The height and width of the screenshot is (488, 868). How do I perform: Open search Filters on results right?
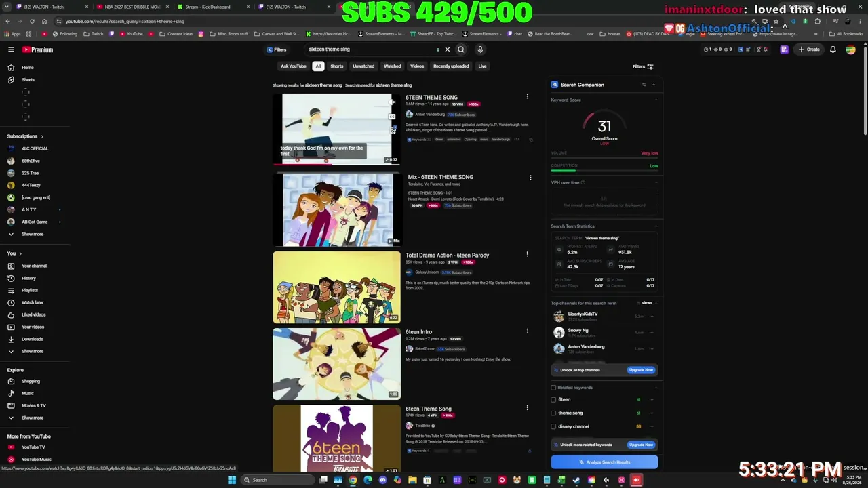point(643,66)
